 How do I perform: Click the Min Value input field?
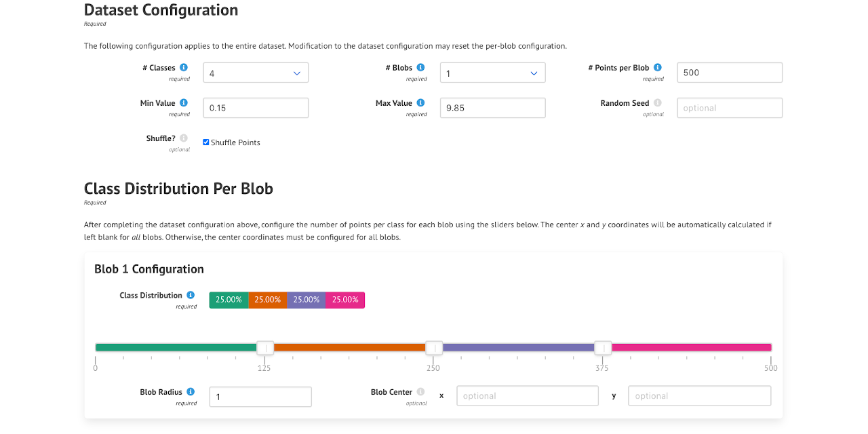(x=256, y=108)
